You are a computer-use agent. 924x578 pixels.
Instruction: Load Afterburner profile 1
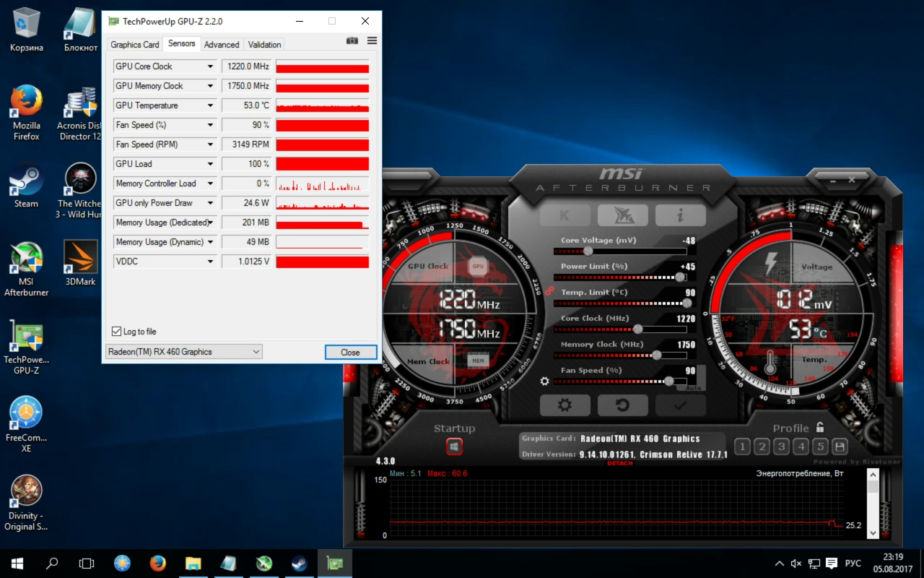coord(742,447)
